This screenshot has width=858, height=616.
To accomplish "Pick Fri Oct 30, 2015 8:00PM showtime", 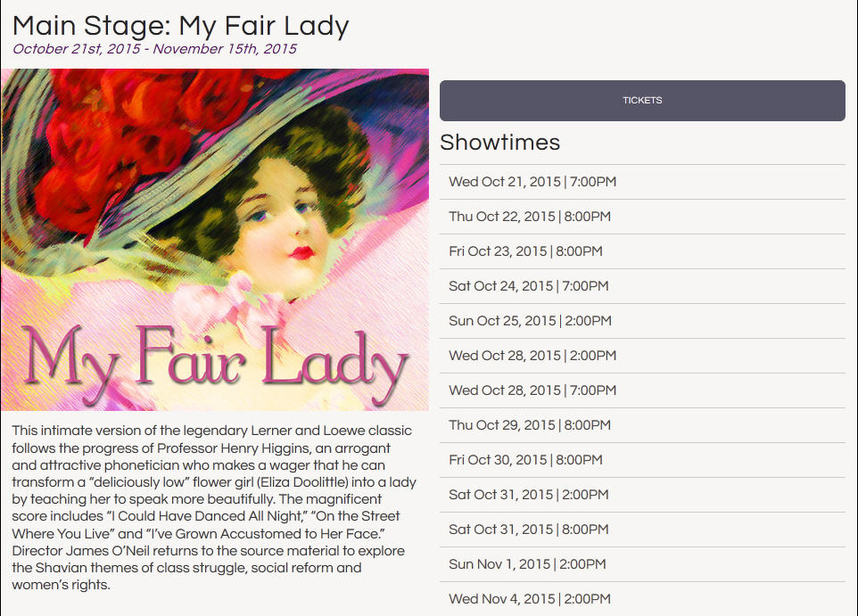I will point(525,460).
